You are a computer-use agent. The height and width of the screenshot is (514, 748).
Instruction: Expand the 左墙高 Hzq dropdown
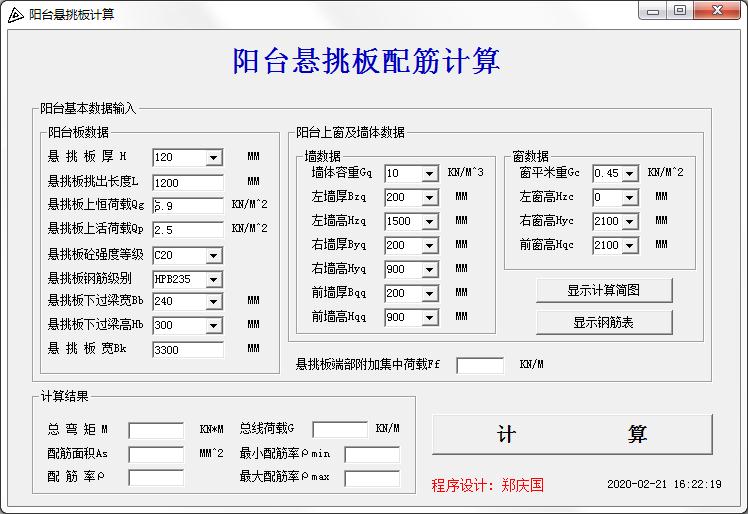[x=430, y=222]
